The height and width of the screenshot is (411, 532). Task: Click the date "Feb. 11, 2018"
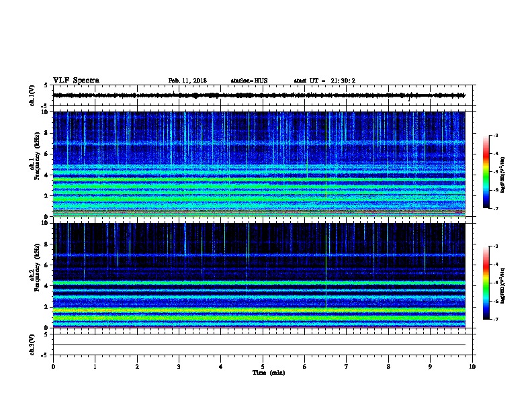(187, 81)
